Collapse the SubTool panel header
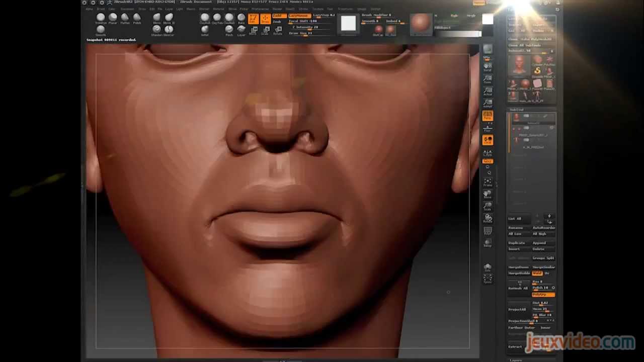 [x=517, y=110]
